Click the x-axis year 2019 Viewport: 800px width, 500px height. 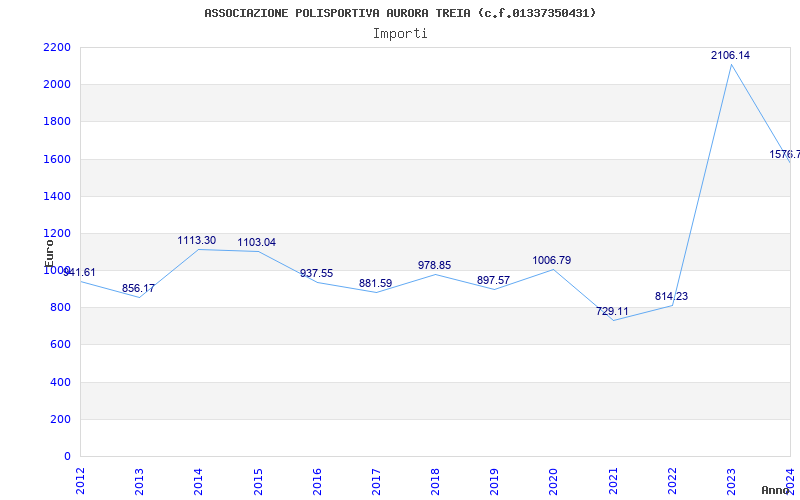tap(494, 482)
